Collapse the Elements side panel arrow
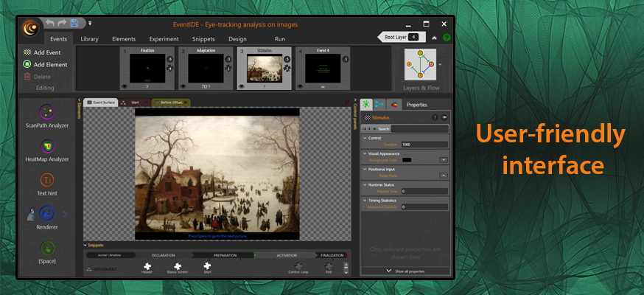 (x=80, y=100)
